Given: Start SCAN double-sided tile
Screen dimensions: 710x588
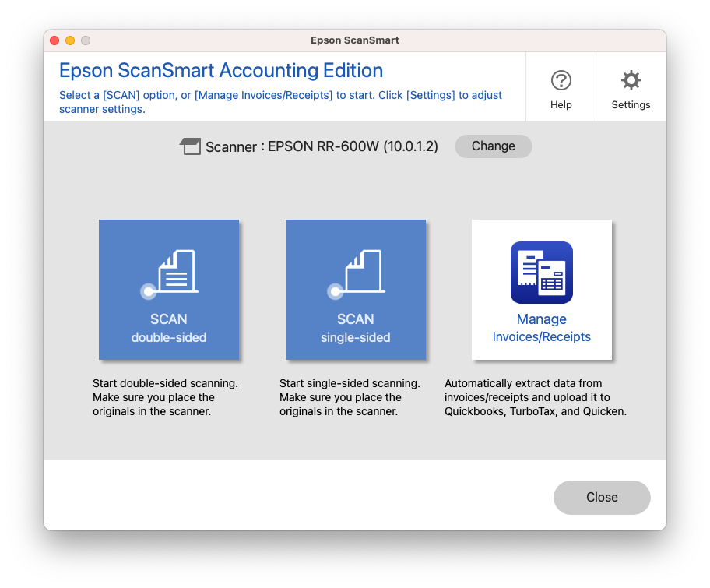Looking at the screenshot, I should click(169, 290).
